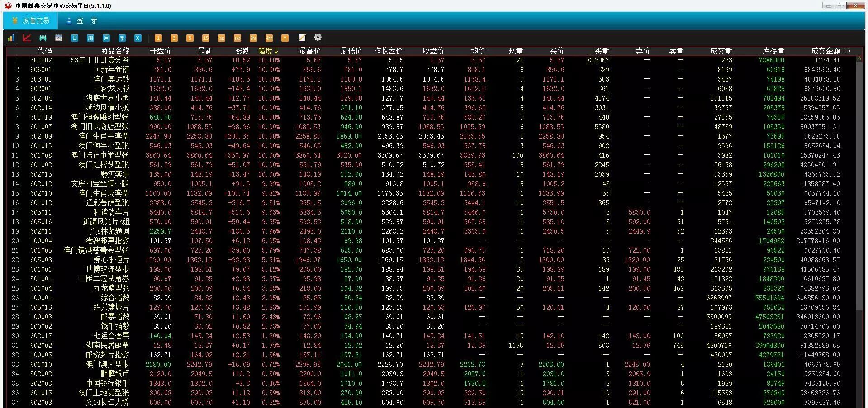Click the vertical scrollbar up arrow
Screen dimensions: 868x408
tap(859, 59)
